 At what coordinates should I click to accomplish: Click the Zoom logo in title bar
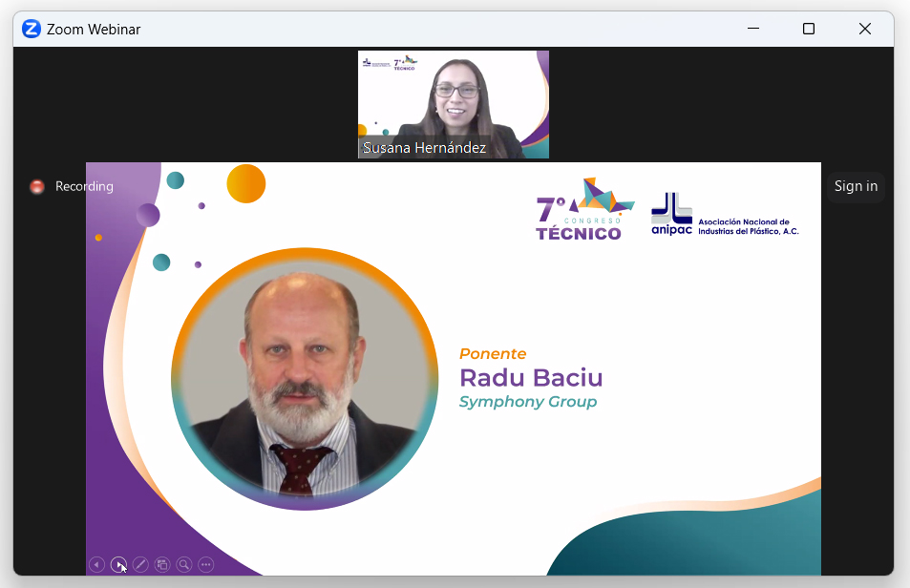[32, 29]
